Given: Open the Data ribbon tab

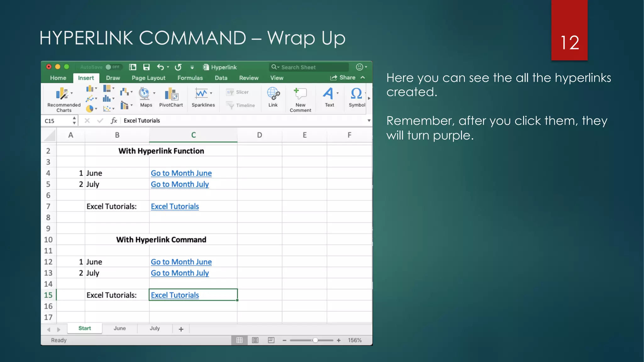Looking at the screenshot, I should tap(221, 78).
